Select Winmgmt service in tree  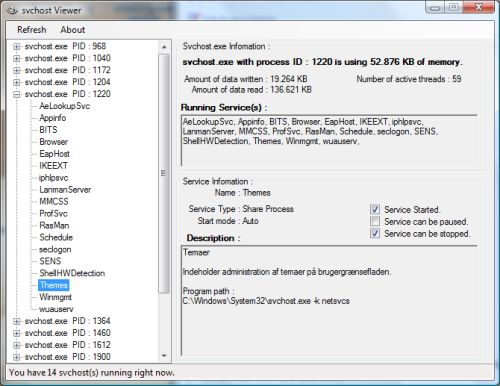click(x=55, y=297)
